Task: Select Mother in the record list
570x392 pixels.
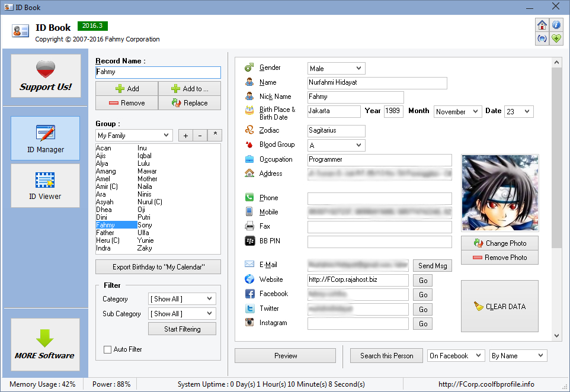Action: 148,179
